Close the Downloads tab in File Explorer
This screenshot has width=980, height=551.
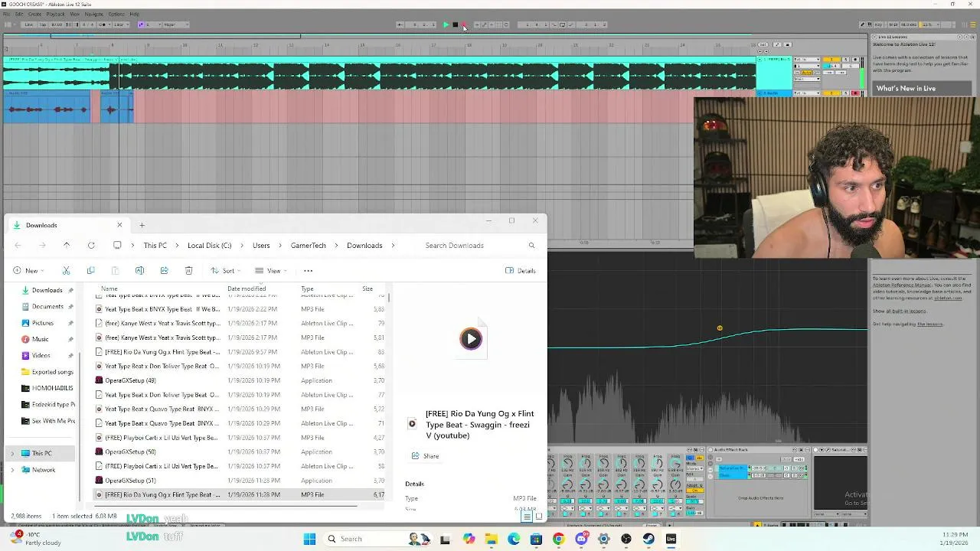[119, 225]
